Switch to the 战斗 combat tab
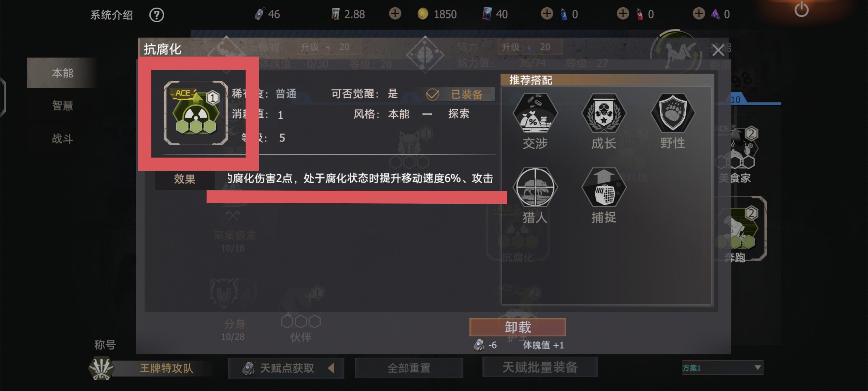This screenshot has width=868, height=391. [x=62, y=139]
